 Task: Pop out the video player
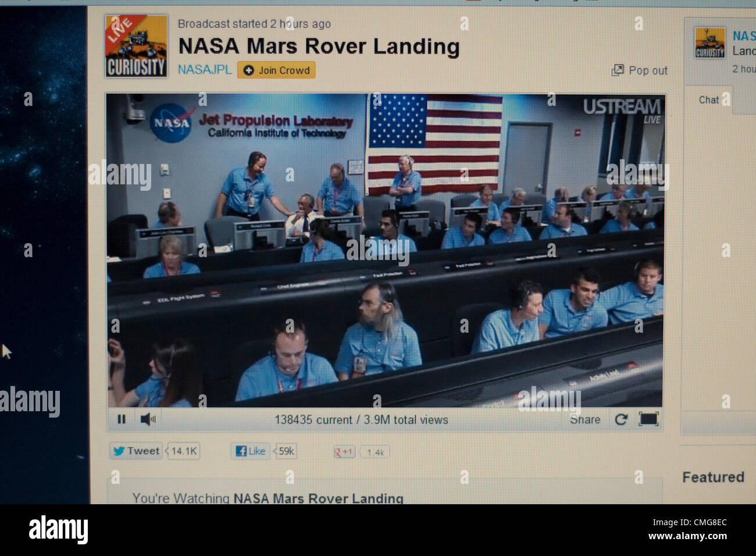640,70
